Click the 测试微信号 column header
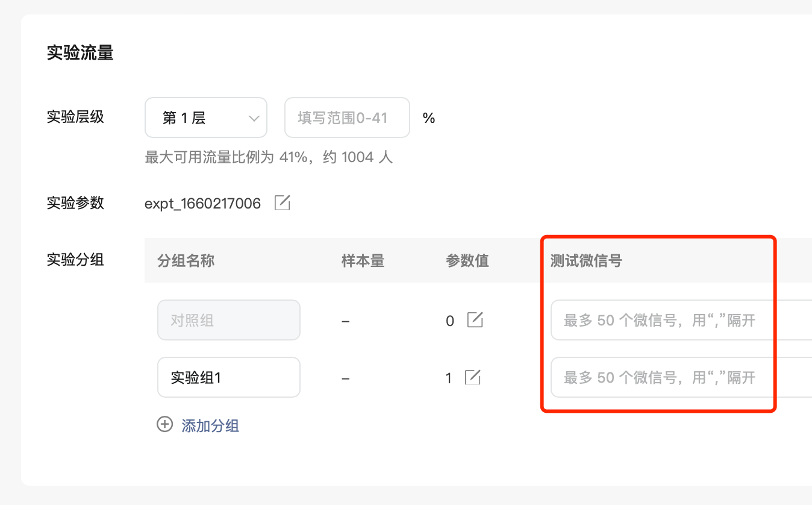812x505 pixels. [x=586, y=260]
